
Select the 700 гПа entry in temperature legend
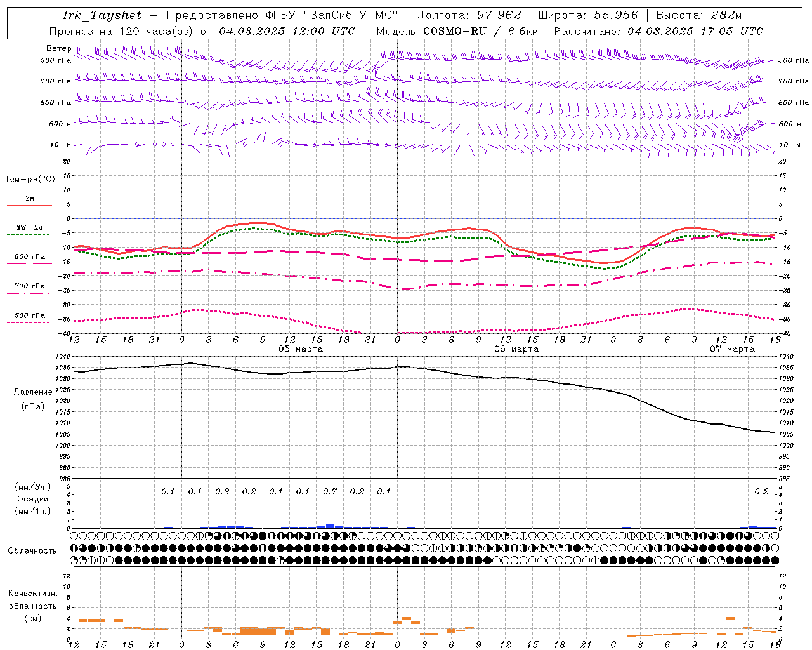(30, 286)
